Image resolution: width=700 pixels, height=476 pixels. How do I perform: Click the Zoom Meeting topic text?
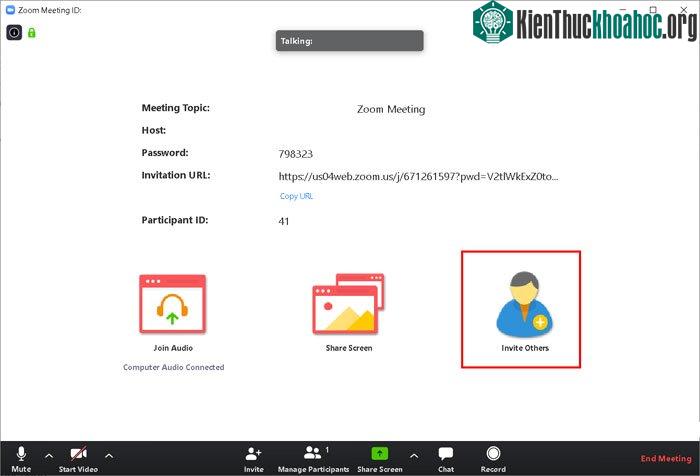pos(391,109)
